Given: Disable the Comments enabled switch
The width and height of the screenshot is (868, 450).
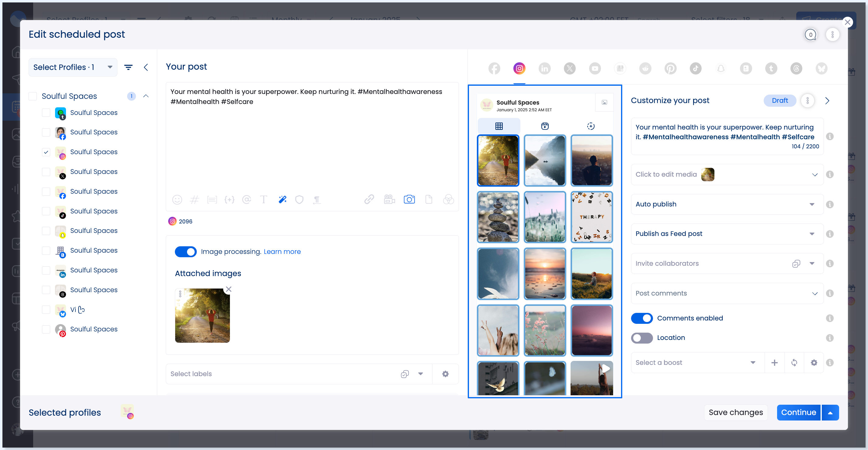Looking at the screenshot, I should coord(641,318).
